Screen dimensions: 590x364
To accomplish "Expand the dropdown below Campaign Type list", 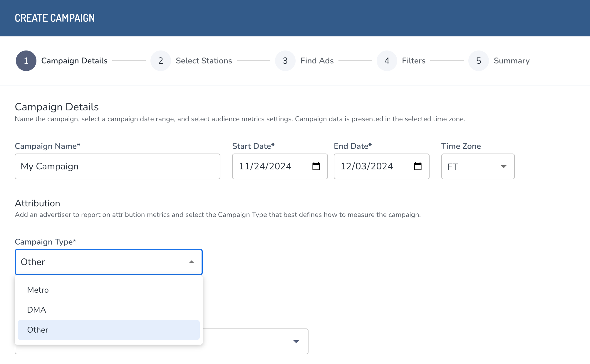I will pos(296,341).
